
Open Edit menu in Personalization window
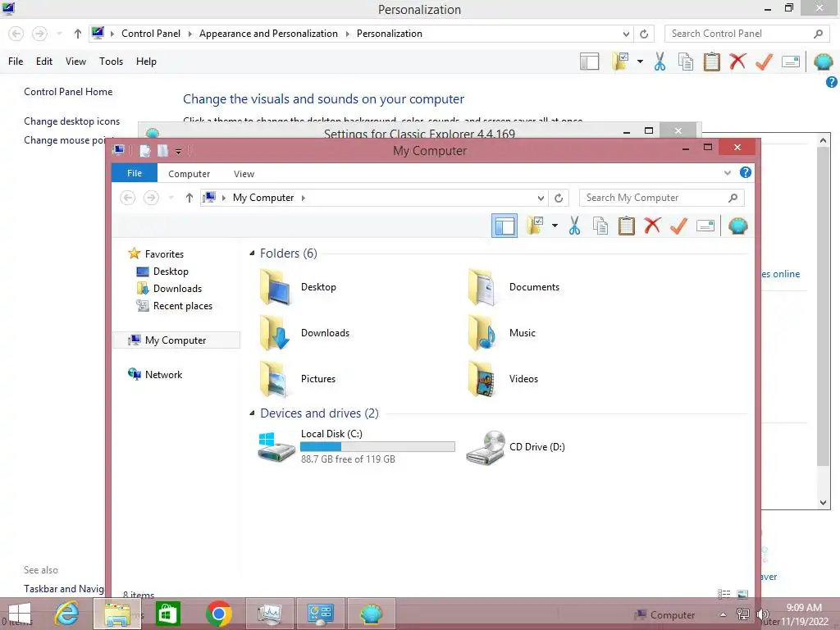(x=44, y=62)
